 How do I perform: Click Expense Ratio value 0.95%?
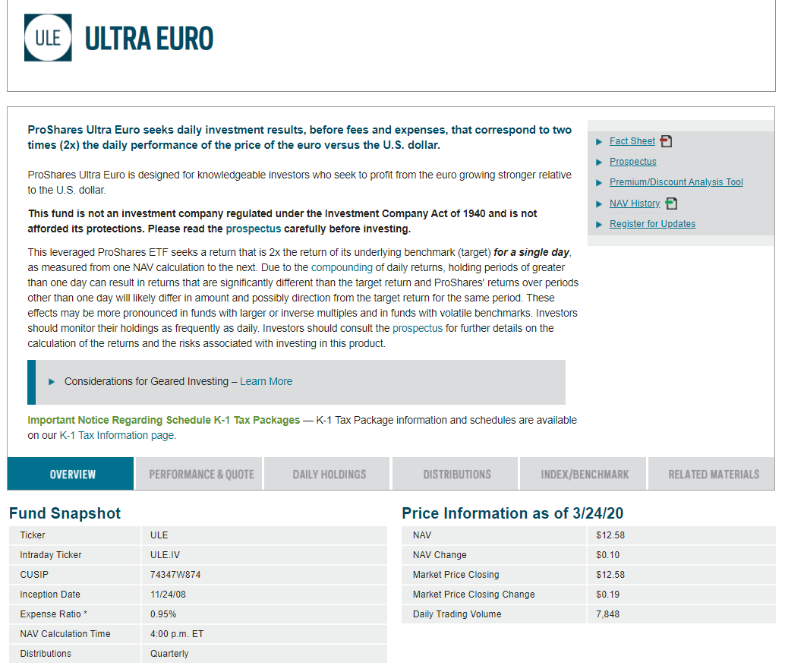click(163, 614)
